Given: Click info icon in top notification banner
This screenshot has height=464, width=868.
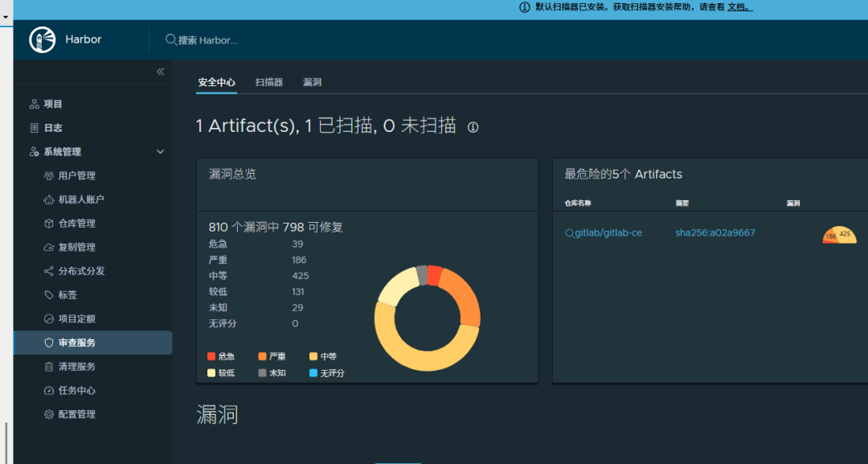Looking at the screenshot, I should 524,7.
